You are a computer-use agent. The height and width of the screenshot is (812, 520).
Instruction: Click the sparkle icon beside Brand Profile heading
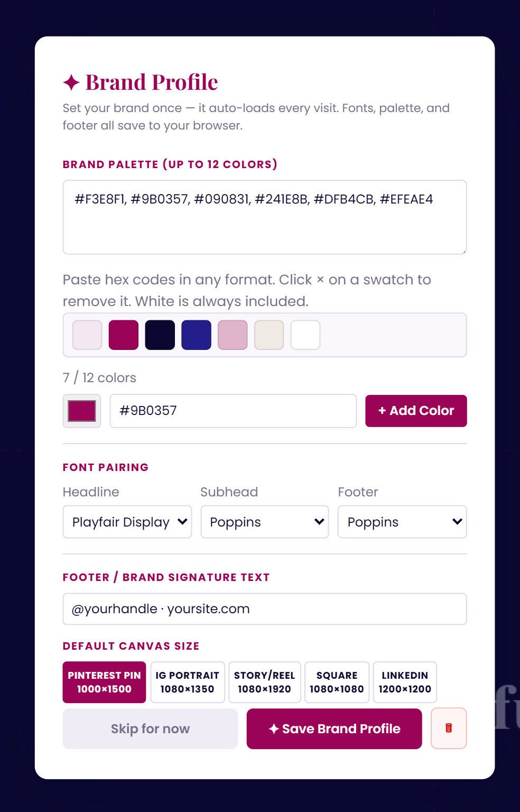pyautogui.click(x=70, y=82)
